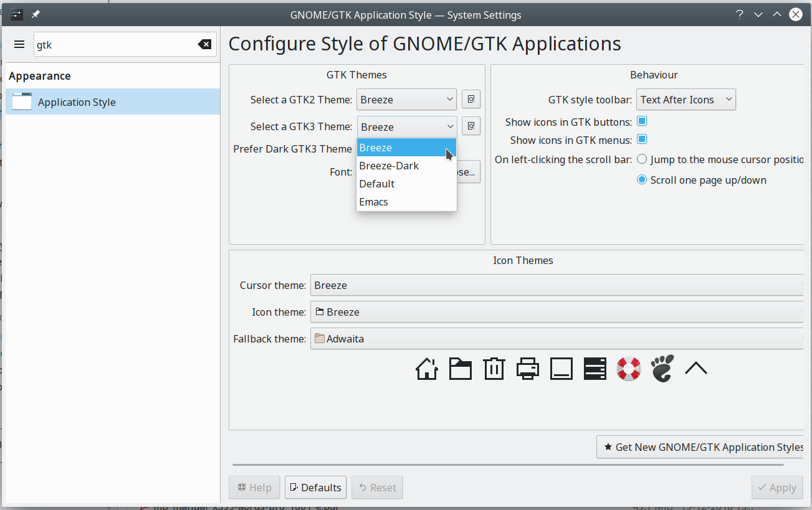This screenshot has width=812, height=510.
Task: Click the Reset button
Action: point(377,488)
